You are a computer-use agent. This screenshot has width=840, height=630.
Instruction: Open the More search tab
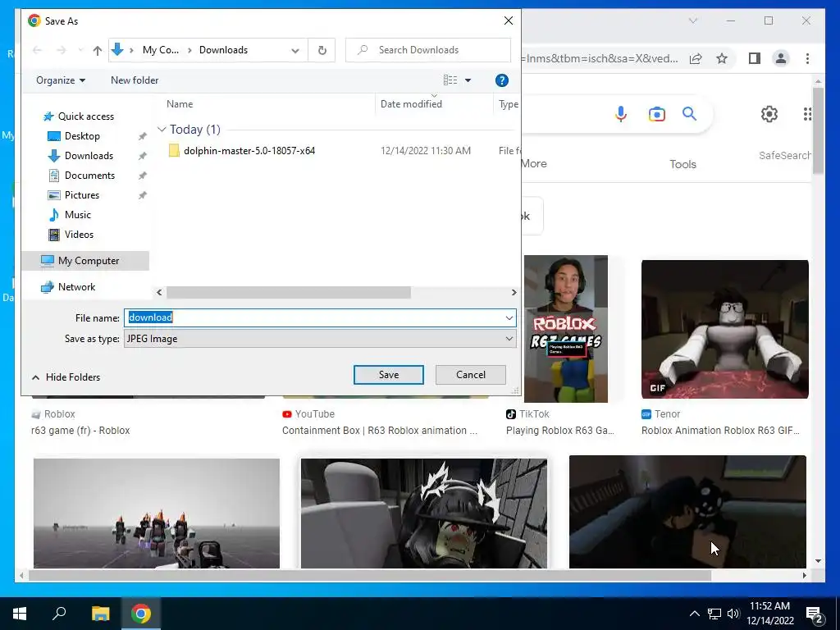pyautogui.click(x=534, y=164)
